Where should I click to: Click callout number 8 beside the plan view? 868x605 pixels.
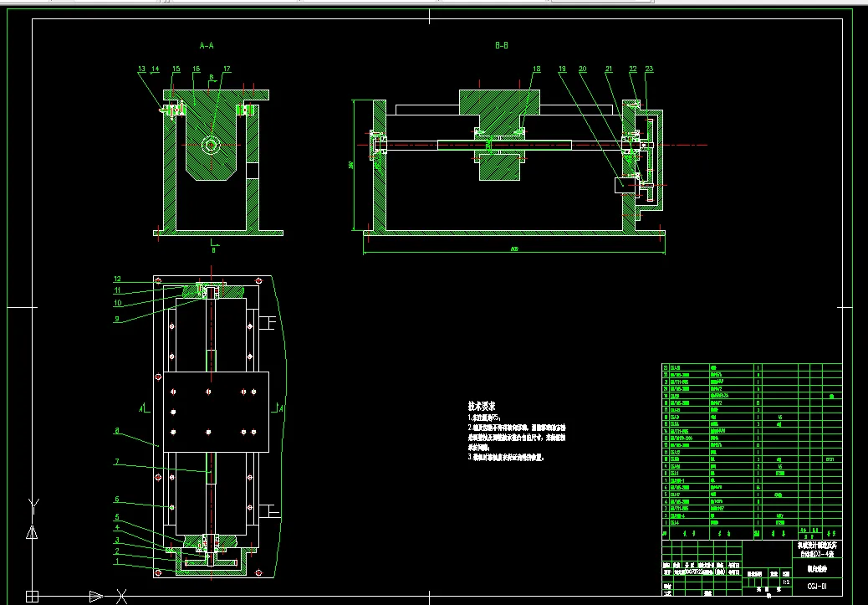tap(117, 430)
